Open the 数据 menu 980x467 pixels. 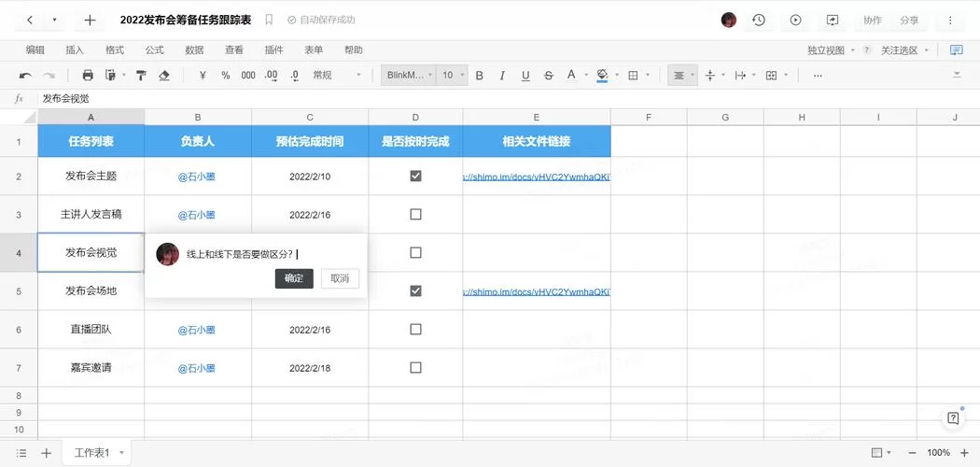(x=194, y=50)
